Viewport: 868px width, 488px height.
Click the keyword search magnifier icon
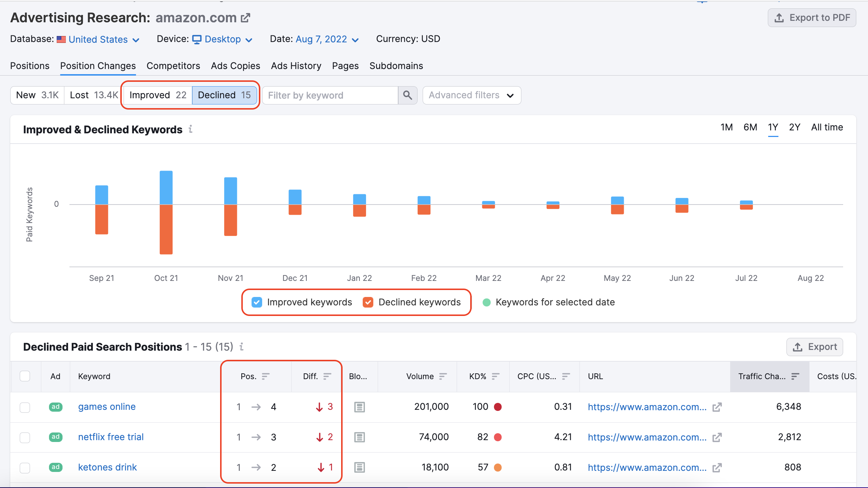click(x=407, y=95)
